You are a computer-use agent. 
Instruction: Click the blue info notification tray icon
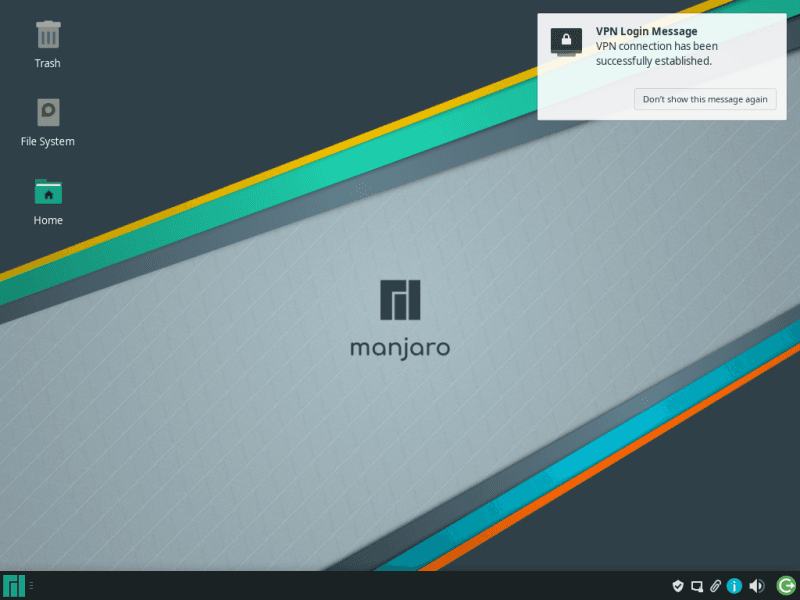pyautogui.click(x=735, y=586)
